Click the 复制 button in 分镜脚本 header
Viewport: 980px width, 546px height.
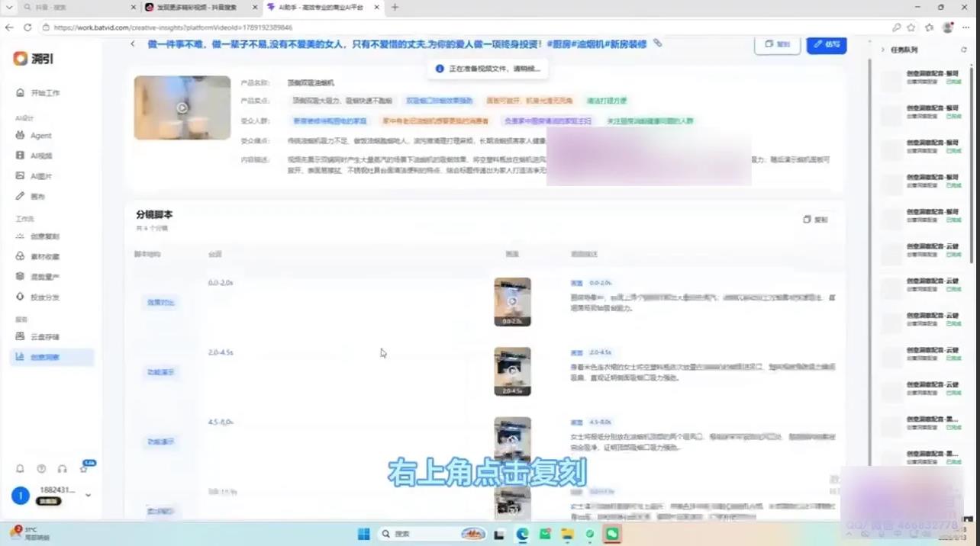(x=815, y=220)
